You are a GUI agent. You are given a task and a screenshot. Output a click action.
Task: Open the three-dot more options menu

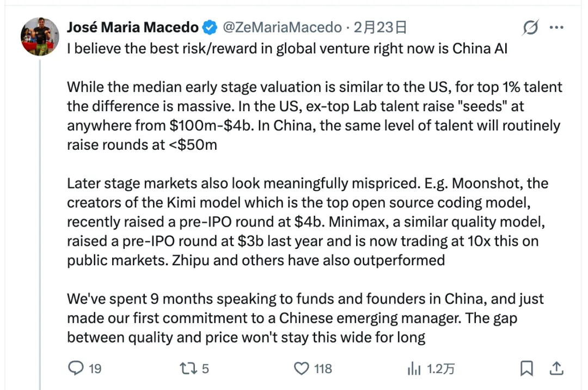tap(556, 27)
